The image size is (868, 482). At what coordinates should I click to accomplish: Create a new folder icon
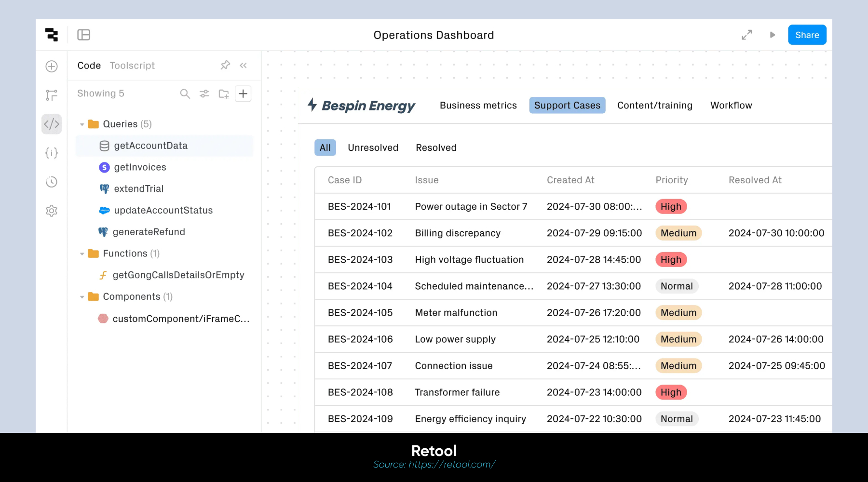point(224,94)
